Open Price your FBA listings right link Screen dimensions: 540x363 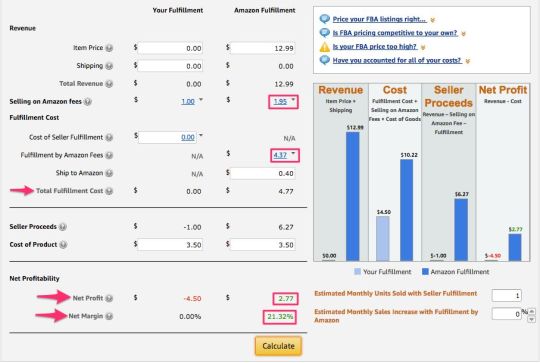379,19
